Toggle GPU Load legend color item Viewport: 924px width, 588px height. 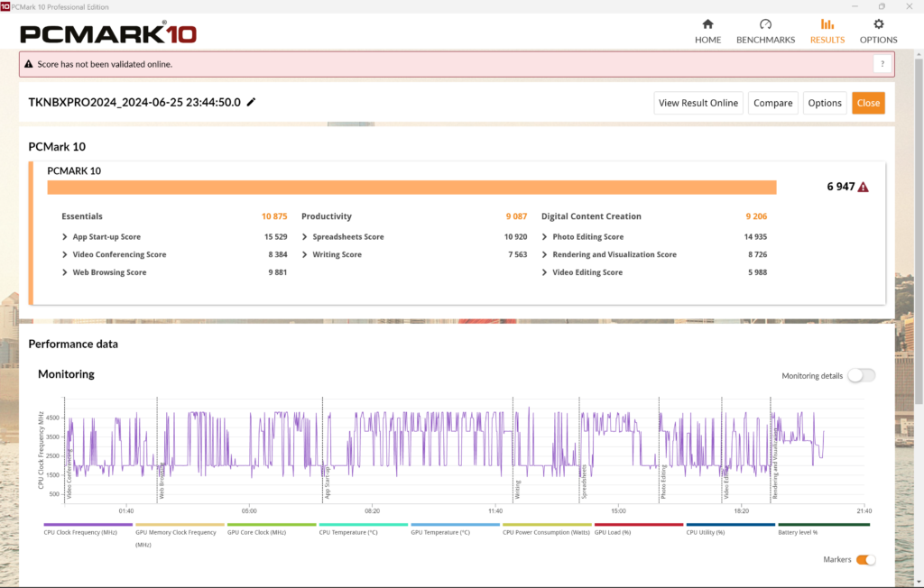pyautogui.click(x=638, y=525)
